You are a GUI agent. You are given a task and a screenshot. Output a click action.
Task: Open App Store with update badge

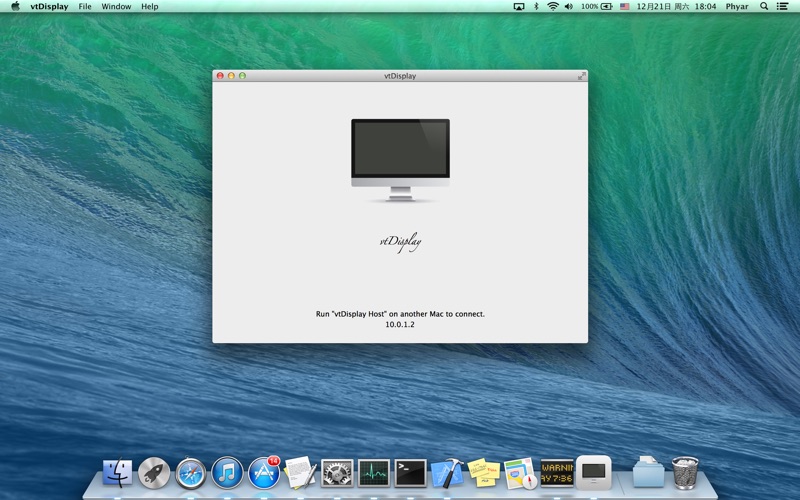(x=264, y=472)
